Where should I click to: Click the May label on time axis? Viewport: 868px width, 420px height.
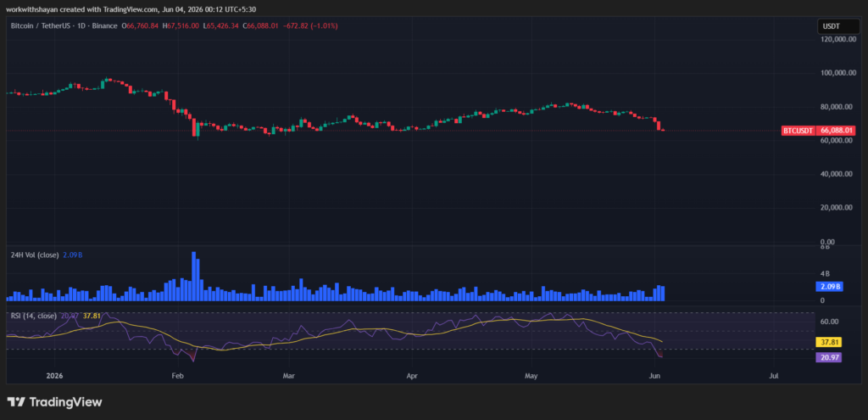(531, 376)
